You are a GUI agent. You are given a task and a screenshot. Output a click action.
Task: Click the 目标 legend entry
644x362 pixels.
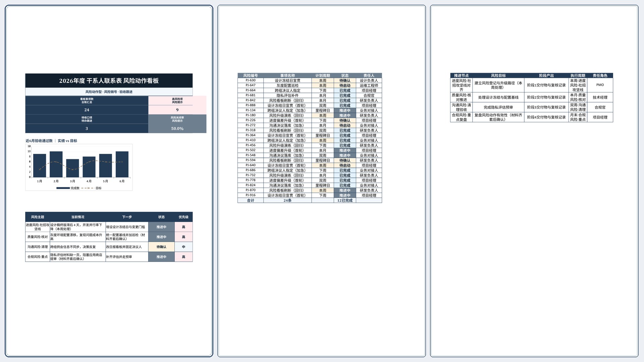(x=92, y=188)
